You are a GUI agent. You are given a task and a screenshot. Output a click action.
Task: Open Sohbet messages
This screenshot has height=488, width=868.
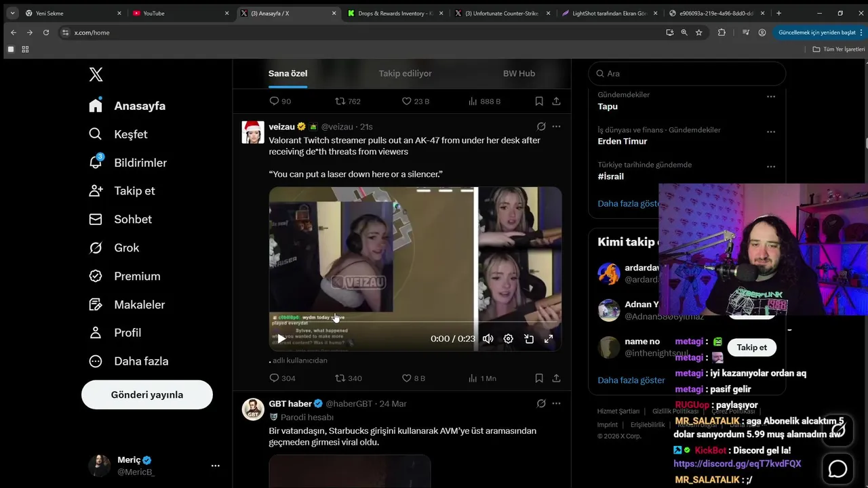pyautogui.click(x=120, y=220)
